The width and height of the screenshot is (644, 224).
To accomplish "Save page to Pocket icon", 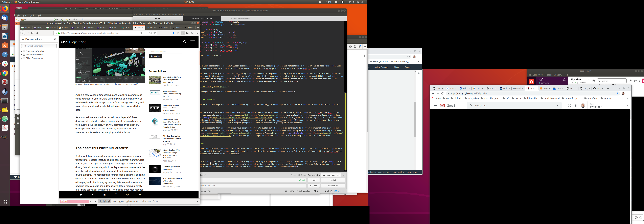I will tap(151, 33).
